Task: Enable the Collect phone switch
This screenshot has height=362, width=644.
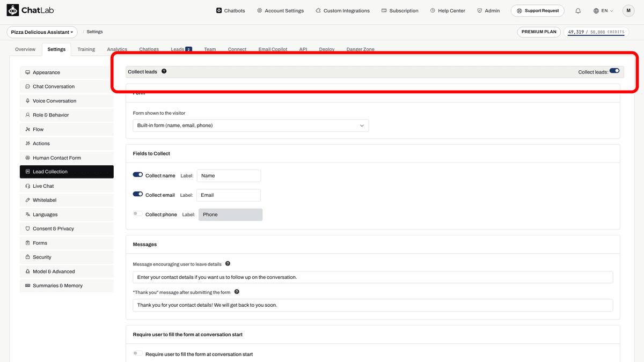Action: 138,213
